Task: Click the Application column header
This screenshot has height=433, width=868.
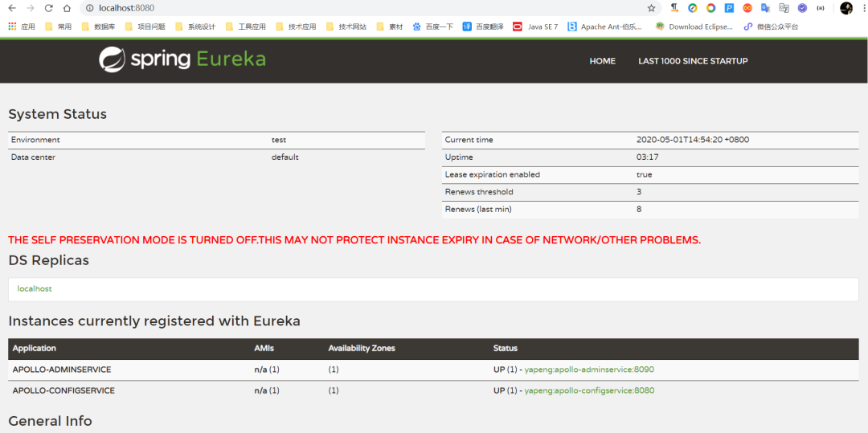Action: (35, 349)
